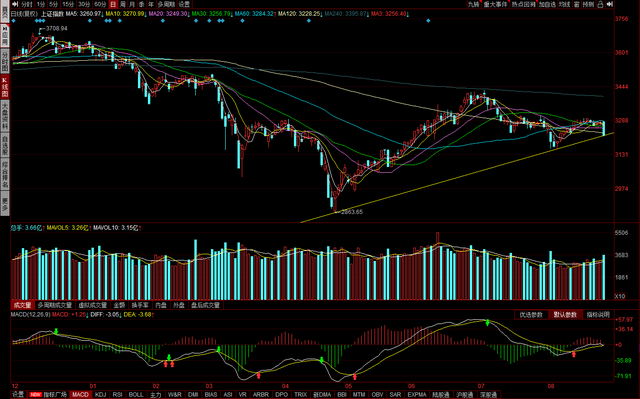Select the 换手率 volume tab
The image size is (640, 399).
(x=140, y=305)
